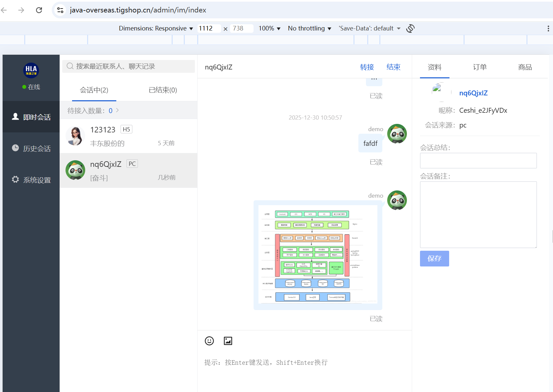Open the architecture diagram image in chat
This screenshot has height=392, width=553.
point(318,255)
